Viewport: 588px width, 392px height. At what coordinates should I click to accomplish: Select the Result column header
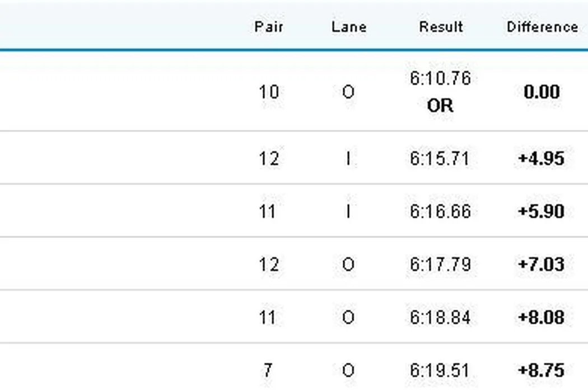point(441,27)
